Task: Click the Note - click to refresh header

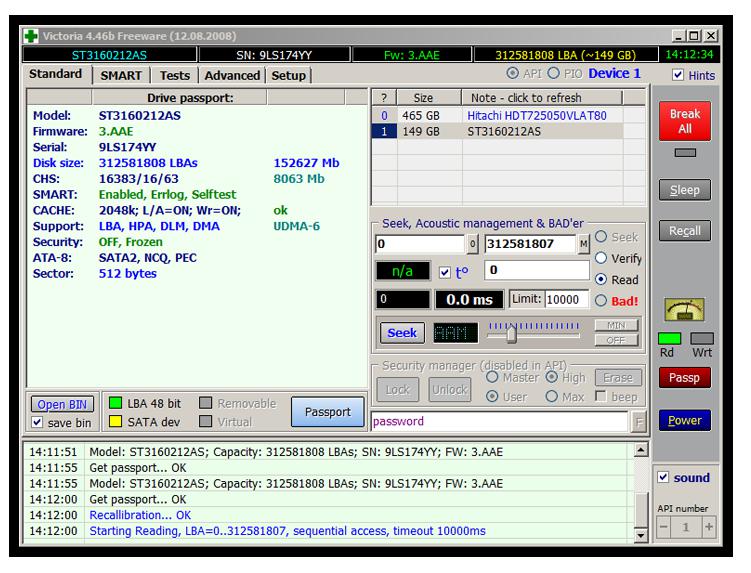Action: 542,98
